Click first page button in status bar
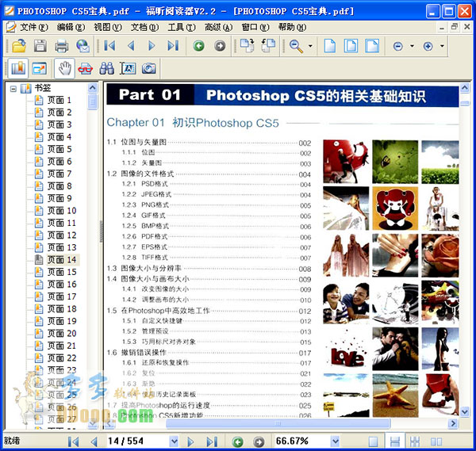476x451 pixels. click(x=73, y=441)
